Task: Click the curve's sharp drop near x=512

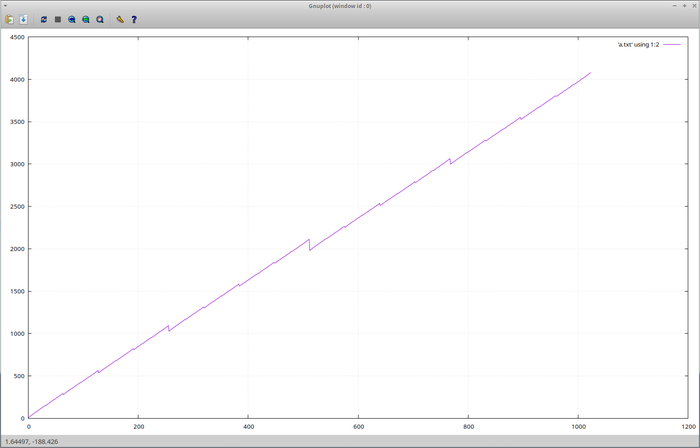Action: tap(309, 244)
